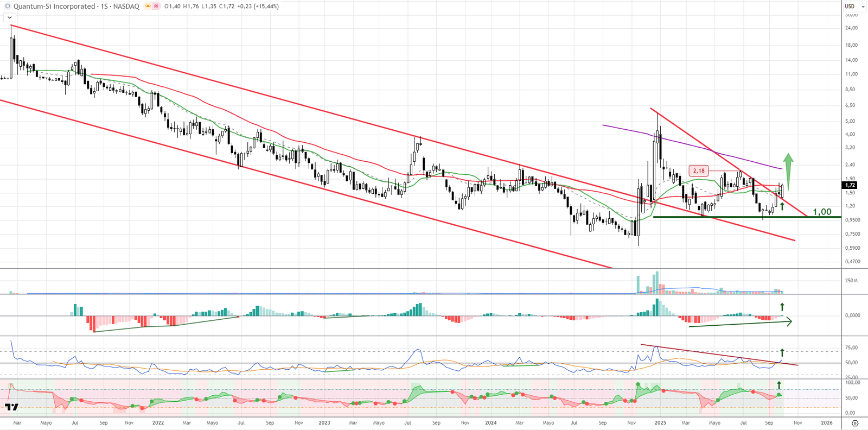Screen dimensions: 868x430
Task: Click the 2022 label on the time axis
Action: click(x=158, y=422)
